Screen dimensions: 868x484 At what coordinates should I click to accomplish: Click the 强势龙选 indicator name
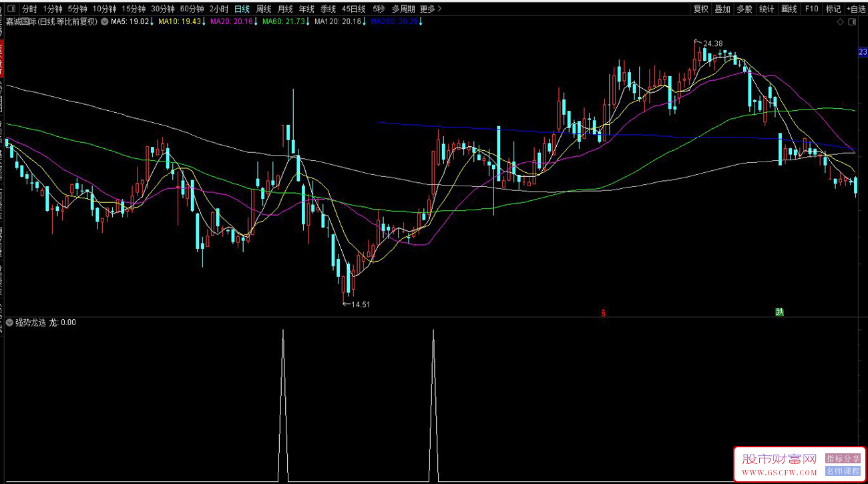31,322
